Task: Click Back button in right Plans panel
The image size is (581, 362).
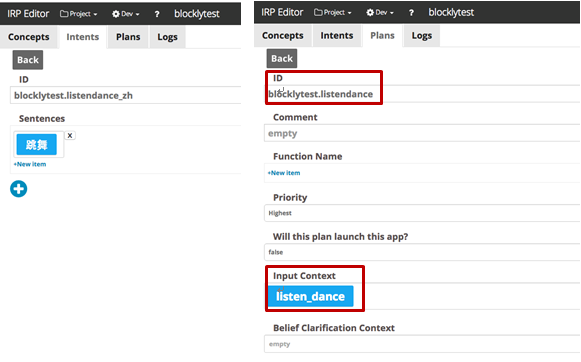Action: coord(282,58)
